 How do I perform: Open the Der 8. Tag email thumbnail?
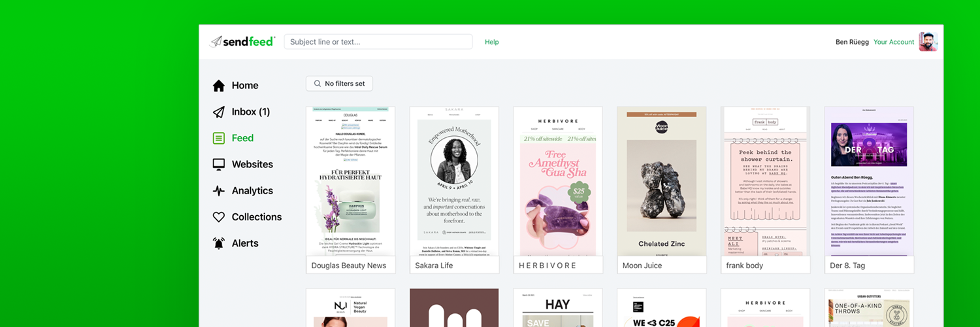click(x=870, y=181)
